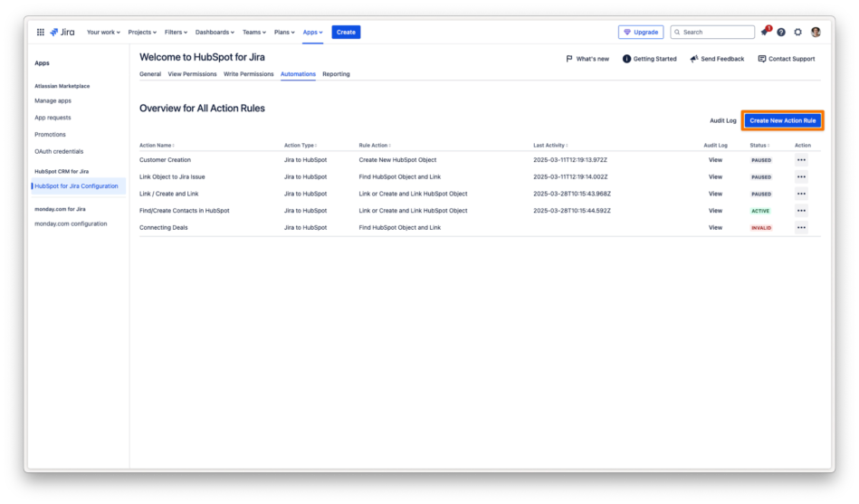This screenshot has height=504, width=859.
Task: Sort by Action Name column
Action: tap(157, 146)
